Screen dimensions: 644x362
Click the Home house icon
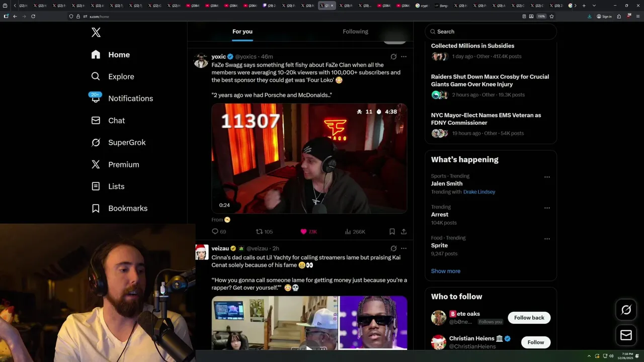pyautogui.click(x=96, y=55)
